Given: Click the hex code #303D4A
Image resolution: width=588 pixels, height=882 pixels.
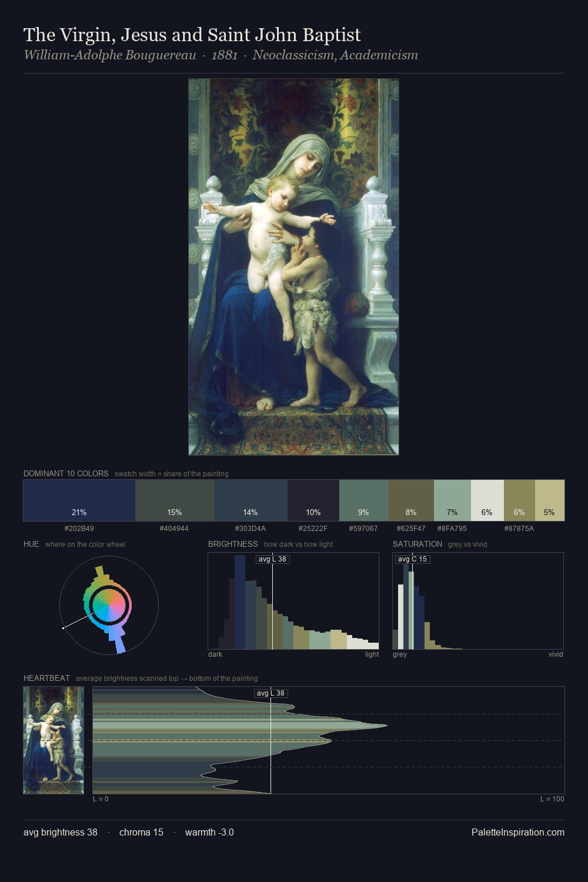Looking at the screenshot, I should (250, 529).
